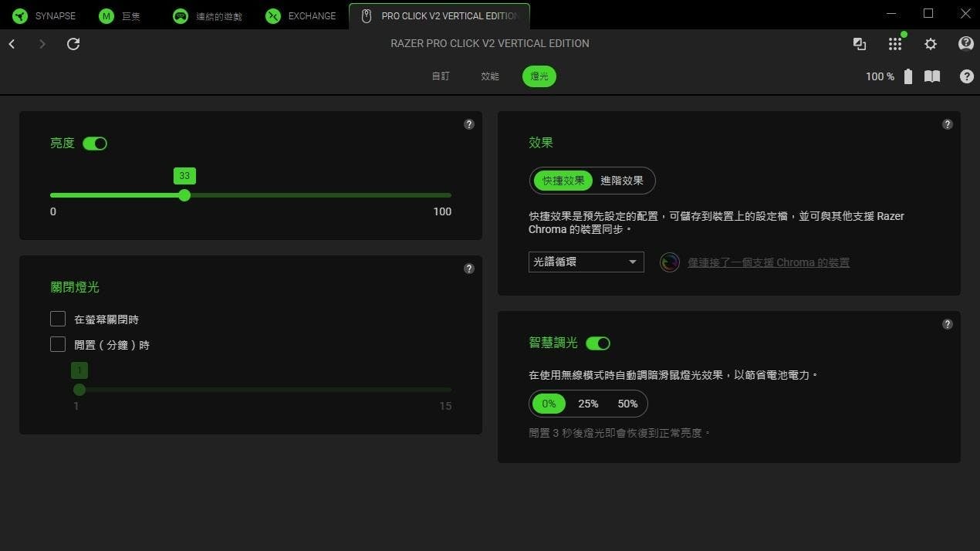Choose 25% dimming level
Viewport: 980px width, 551px height.
pyautogui.click(x=588, y=404)
